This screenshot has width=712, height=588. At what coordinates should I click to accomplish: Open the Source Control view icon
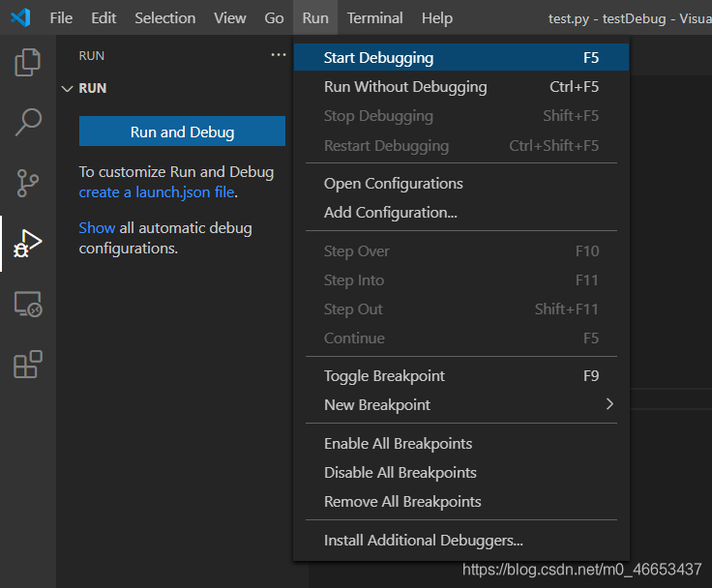pos(27,182)
